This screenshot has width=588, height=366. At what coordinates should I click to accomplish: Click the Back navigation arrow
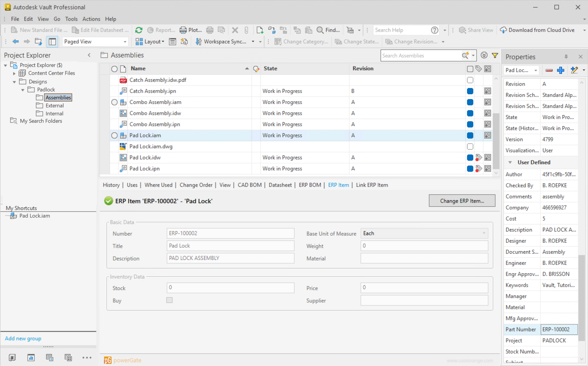tap(16, 42)
